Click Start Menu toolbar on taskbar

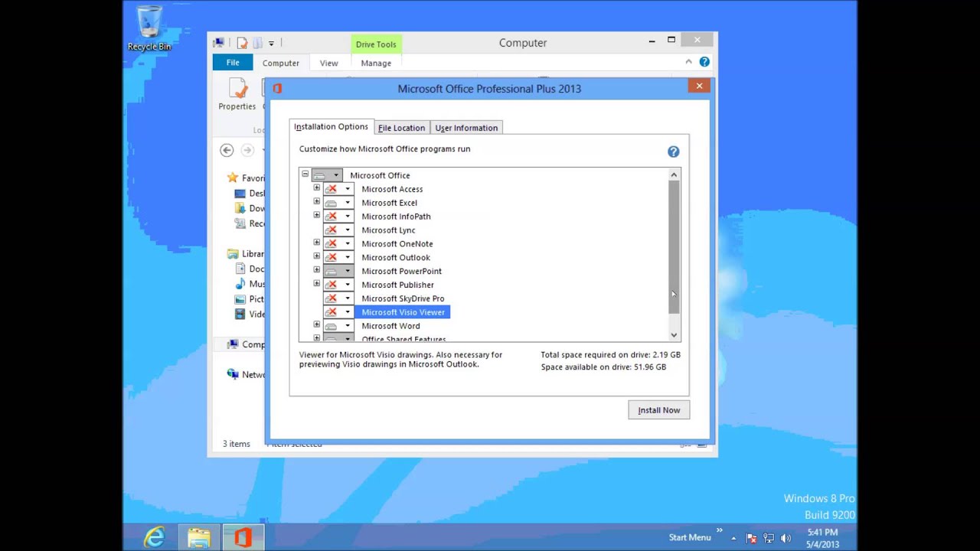point(690,537)
